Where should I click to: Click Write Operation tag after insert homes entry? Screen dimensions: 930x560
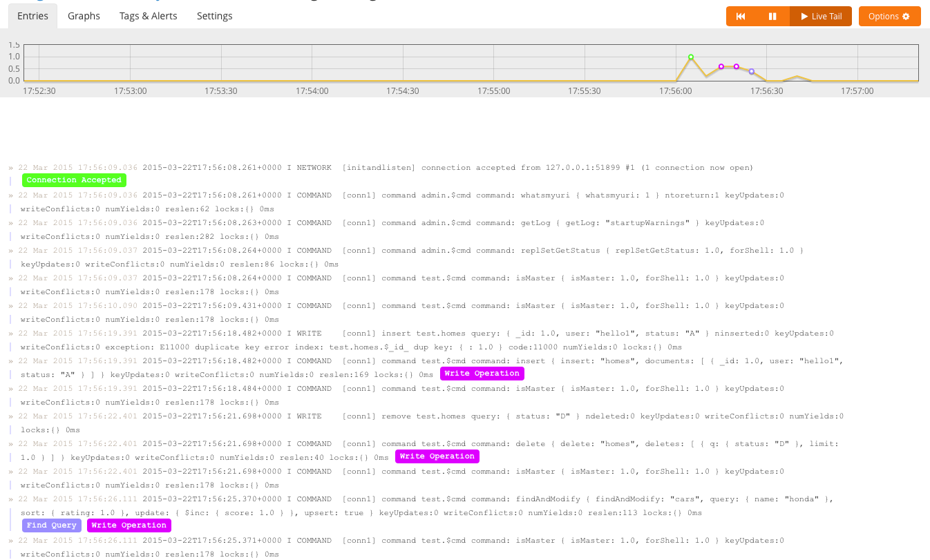coord(482,374)
